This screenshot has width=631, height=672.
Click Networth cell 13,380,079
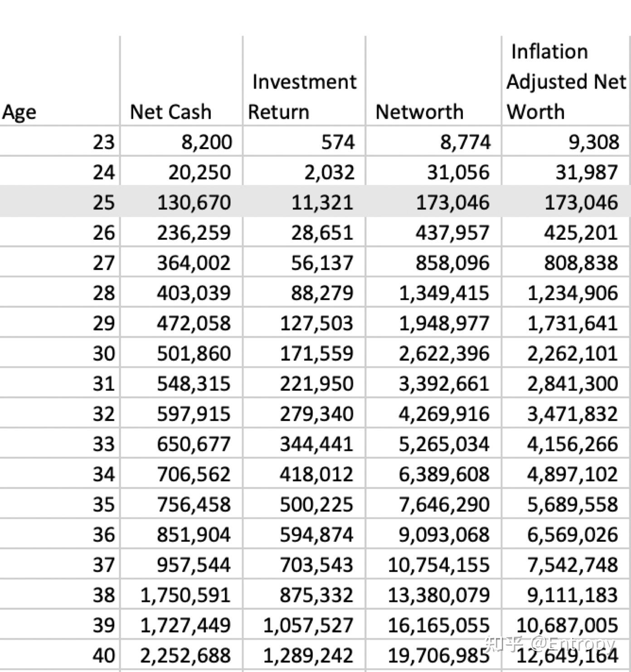[438, 595]
